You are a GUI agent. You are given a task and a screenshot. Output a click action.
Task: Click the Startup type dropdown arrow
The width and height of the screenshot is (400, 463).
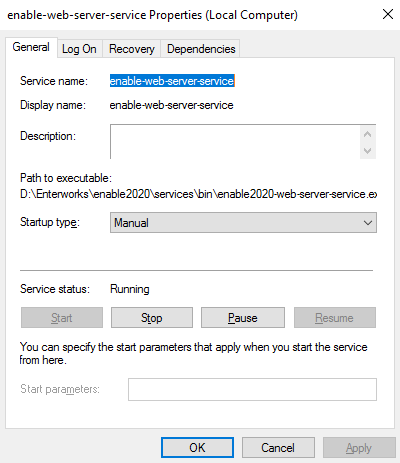pyautogui.click(x=368, y=222)
